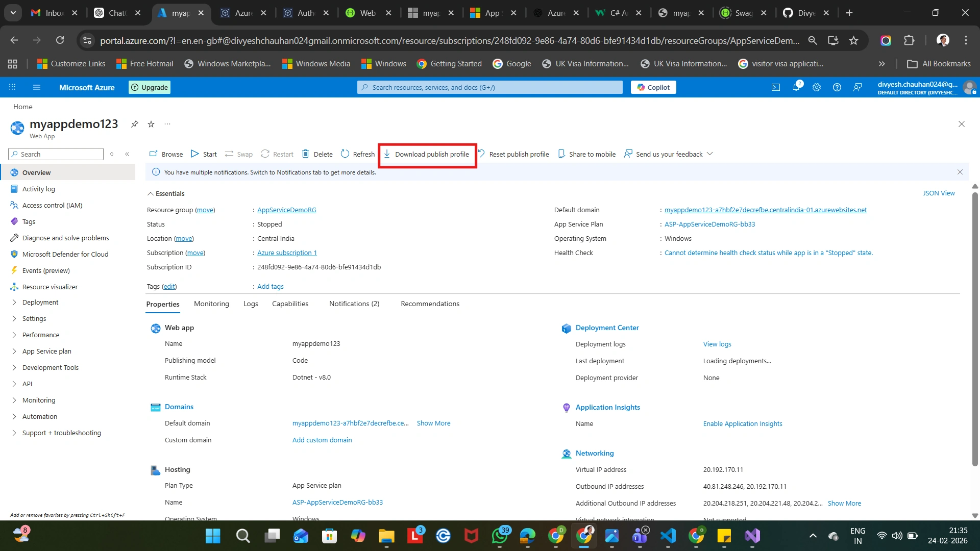Focus the left menu Search field
This screenshot has width=980, height=551.
coord(56,154)
